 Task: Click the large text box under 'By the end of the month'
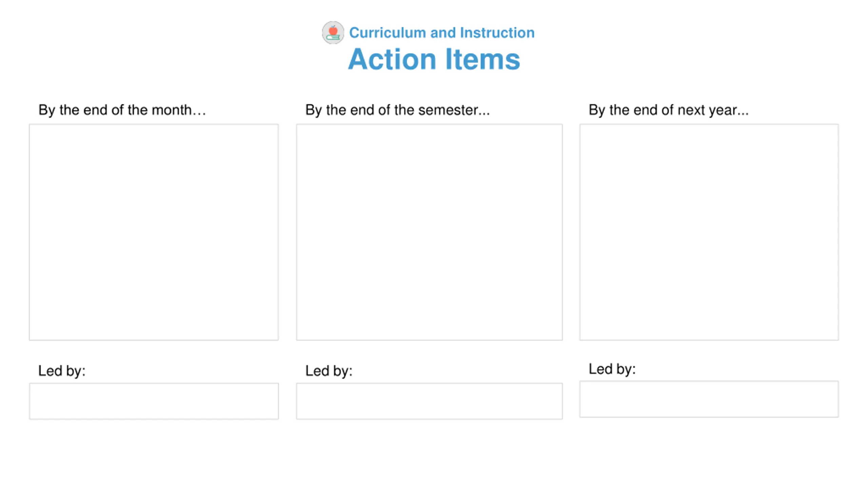click(154, 232)
